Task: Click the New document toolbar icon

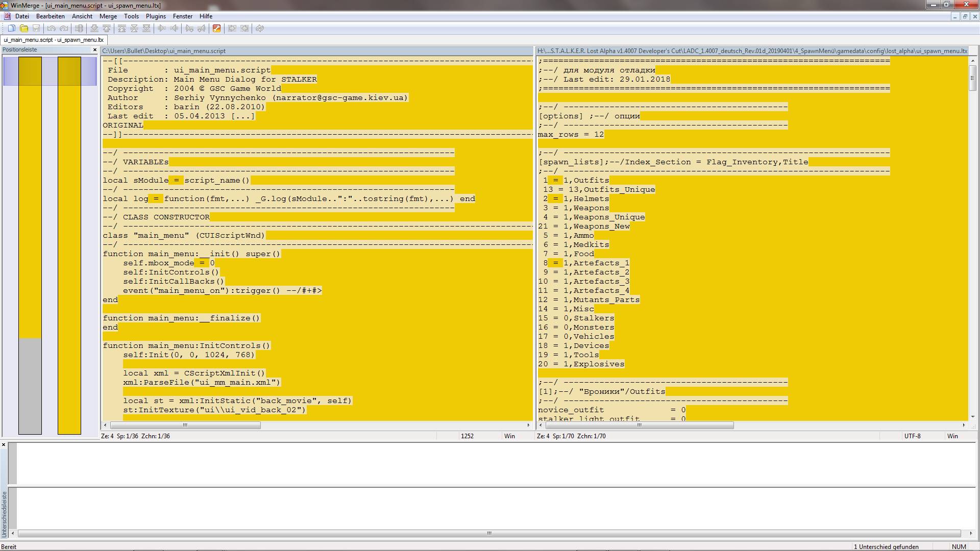Action: (11, 29)
